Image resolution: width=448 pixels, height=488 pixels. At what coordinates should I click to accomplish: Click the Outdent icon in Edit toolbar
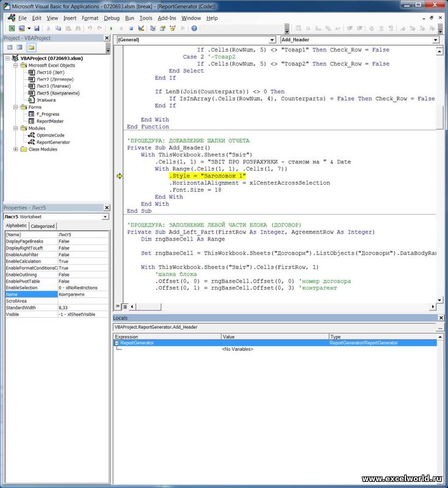click(x=360, y=28)
